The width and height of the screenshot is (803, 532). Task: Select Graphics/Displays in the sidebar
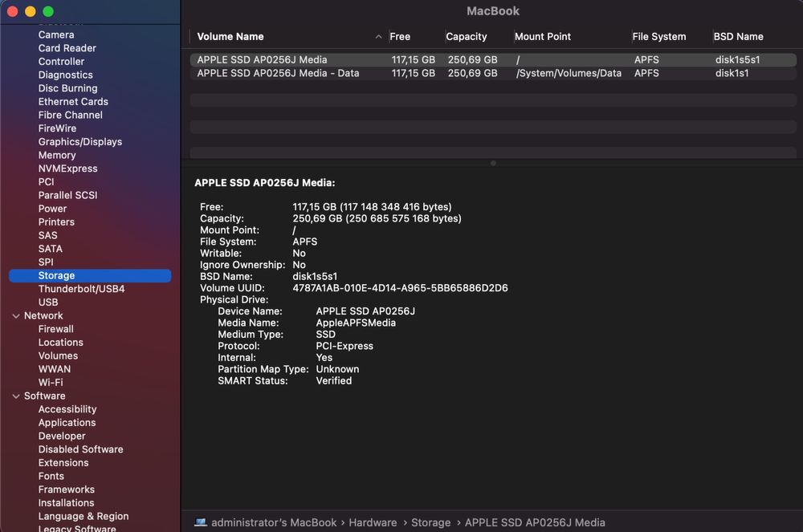(x=79, y=141)
